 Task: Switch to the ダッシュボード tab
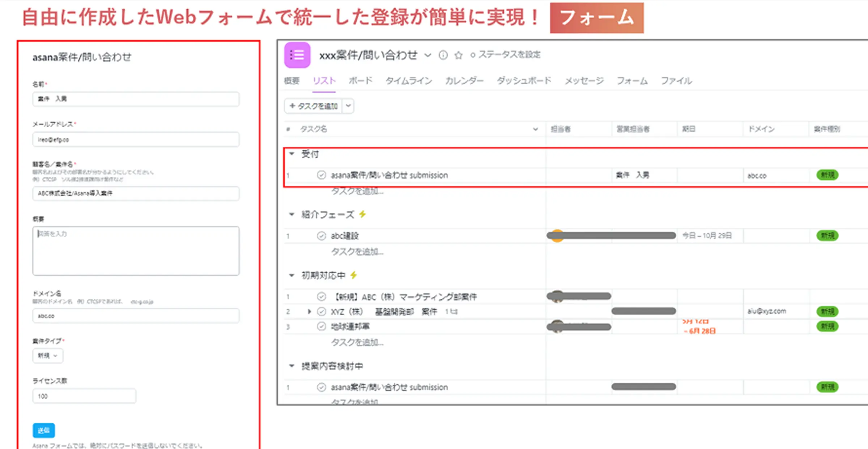tap(524, 80)
